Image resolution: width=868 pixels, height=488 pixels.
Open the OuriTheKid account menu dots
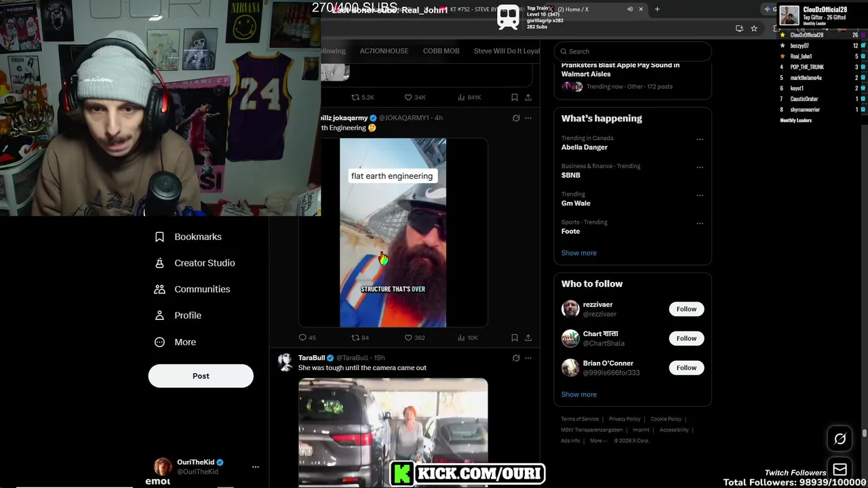tap(256, 467)
